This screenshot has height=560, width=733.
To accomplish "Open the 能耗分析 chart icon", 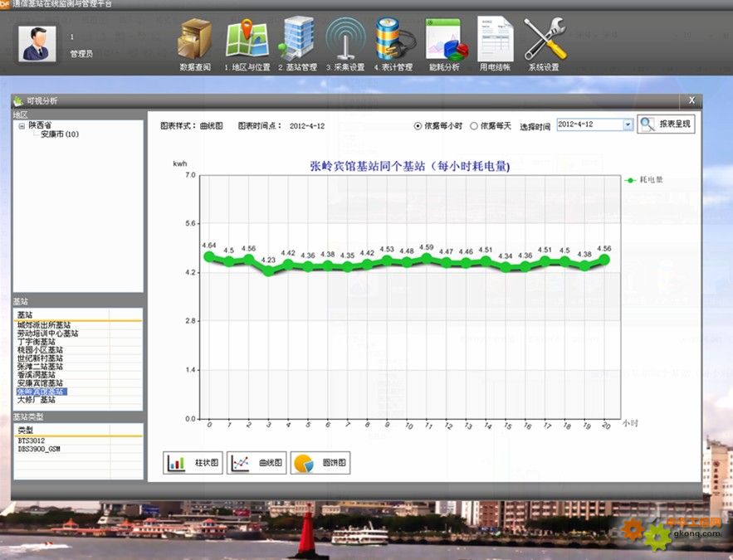I will pos(443,40).
